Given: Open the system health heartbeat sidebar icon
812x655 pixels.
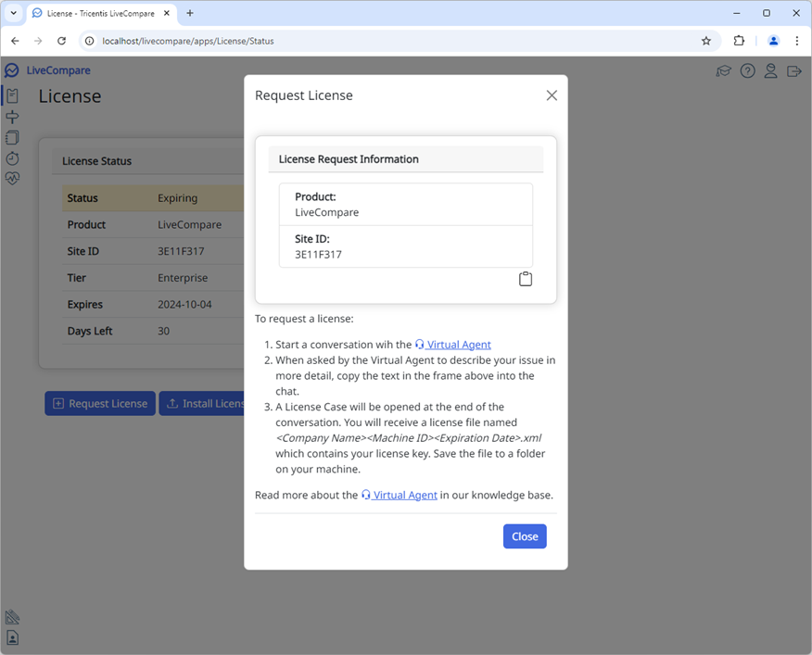Looking at the screenshot, I should tap(12, 178).
